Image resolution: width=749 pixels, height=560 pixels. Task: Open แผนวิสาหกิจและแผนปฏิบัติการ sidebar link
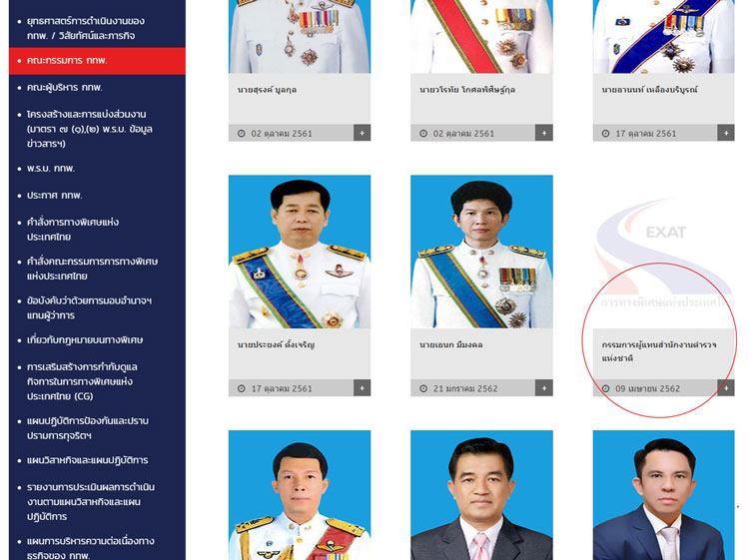click(88, 460)
